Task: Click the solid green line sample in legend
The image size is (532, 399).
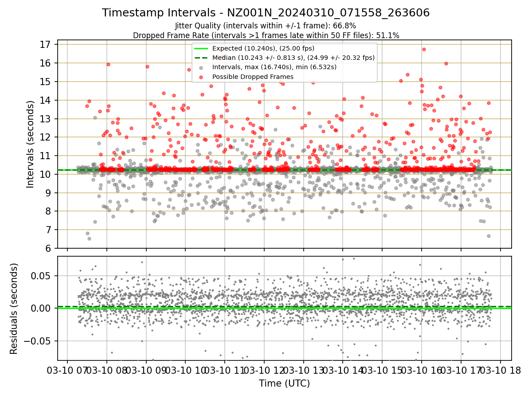Action: click(x=201, y=48)
